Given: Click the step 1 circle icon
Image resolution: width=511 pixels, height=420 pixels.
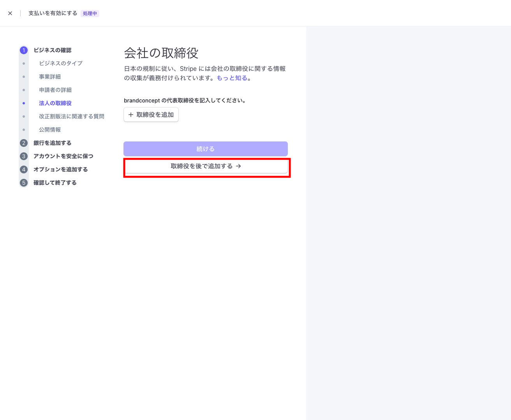Looking at the screenshot, I should coord(24,50).
